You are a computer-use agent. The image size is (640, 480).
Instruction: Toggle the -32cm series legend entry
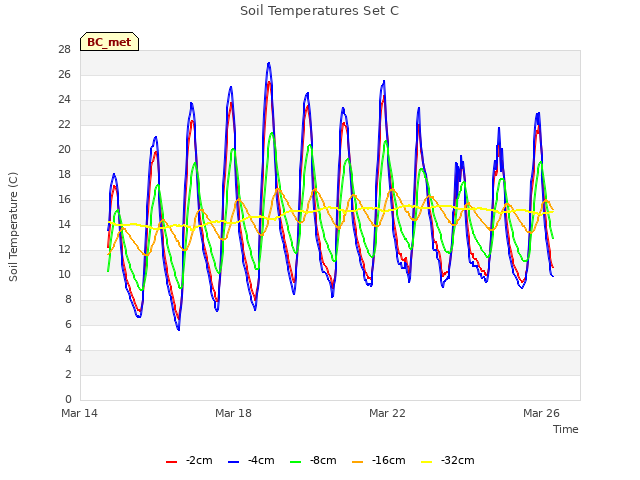[447, 460]
